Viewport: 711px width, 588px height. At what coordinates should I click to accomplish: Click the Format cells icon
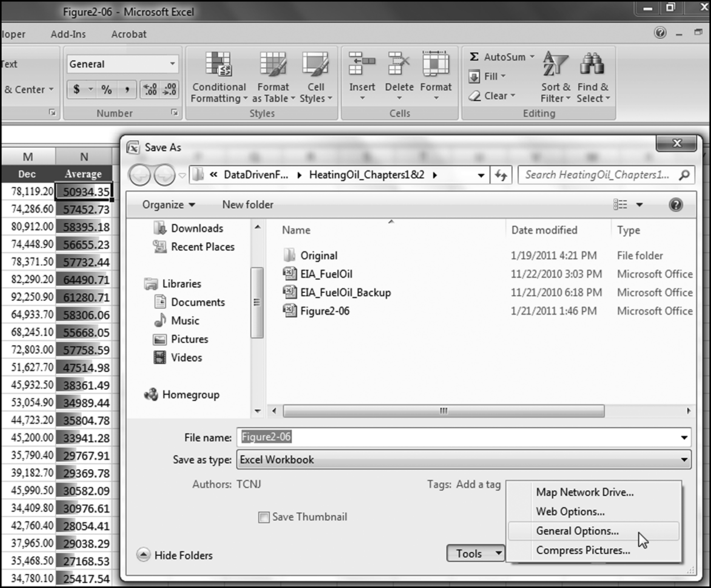tap(436, 63)
